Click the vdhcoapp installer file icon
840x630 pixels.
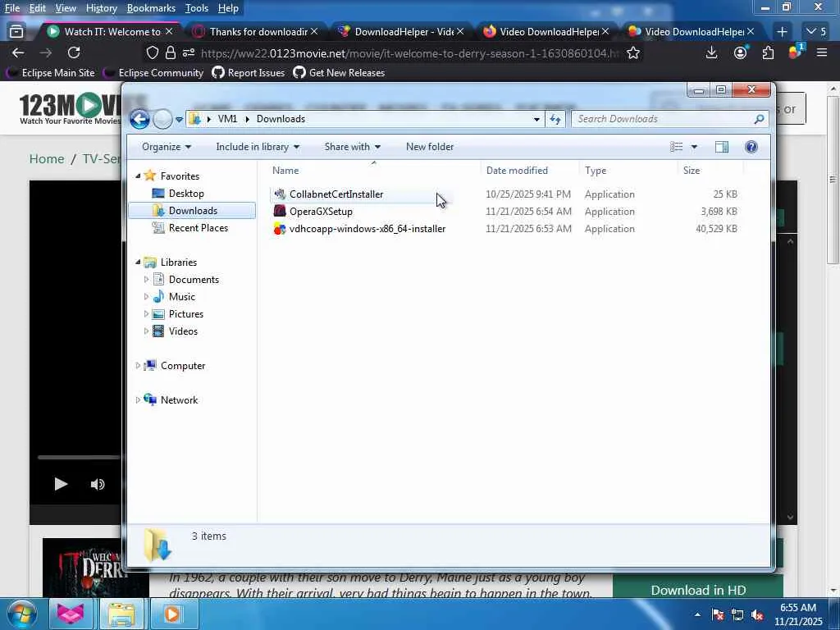pyautogui.click(x=280, y=229)
